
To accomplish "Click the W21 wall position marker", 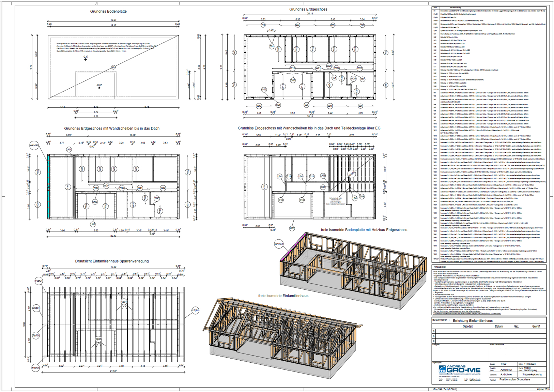I will [x=318, y=68].
